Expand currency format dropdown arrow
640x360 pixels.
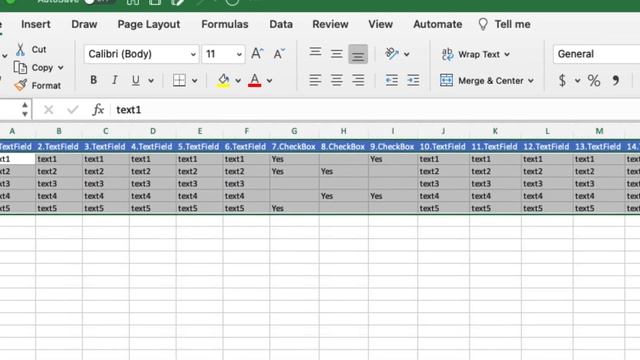coord(578,81)
